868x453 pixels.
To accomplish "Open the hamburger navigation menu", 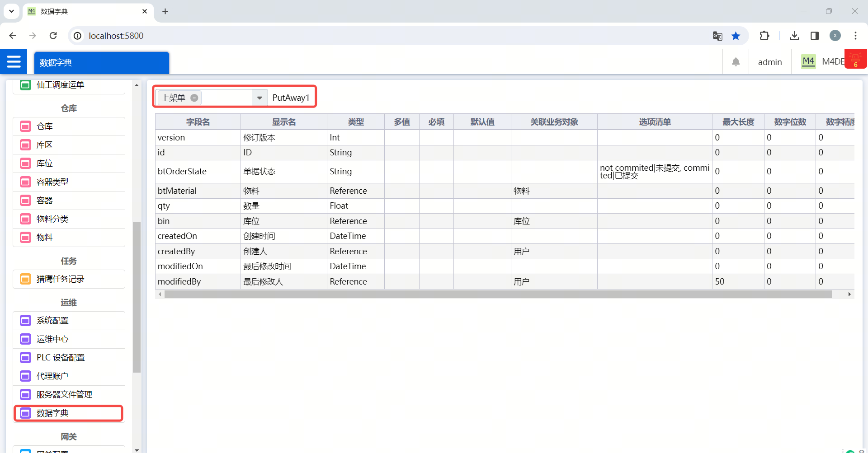I will 14,62.
